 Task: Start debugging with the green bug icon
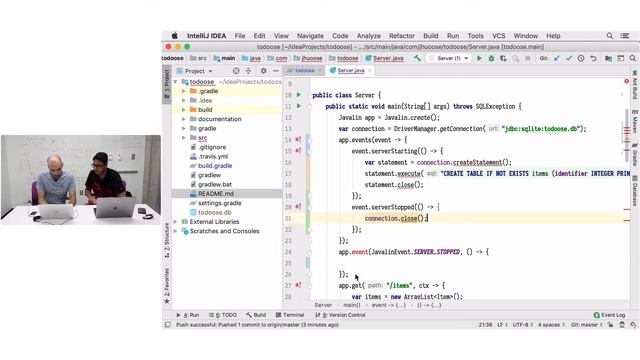491,58
